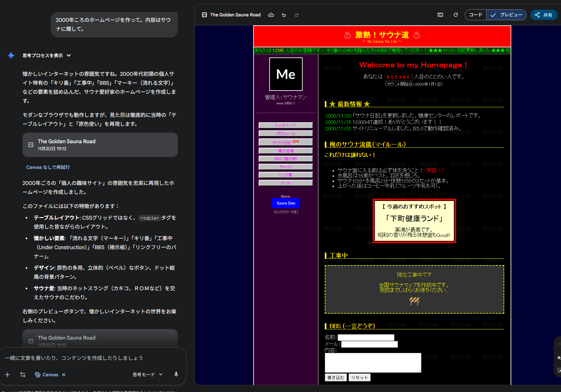Open the plus attachment menu
This screenshot has height=392, width=561.
pyautogui.click(x=8, y=375)
